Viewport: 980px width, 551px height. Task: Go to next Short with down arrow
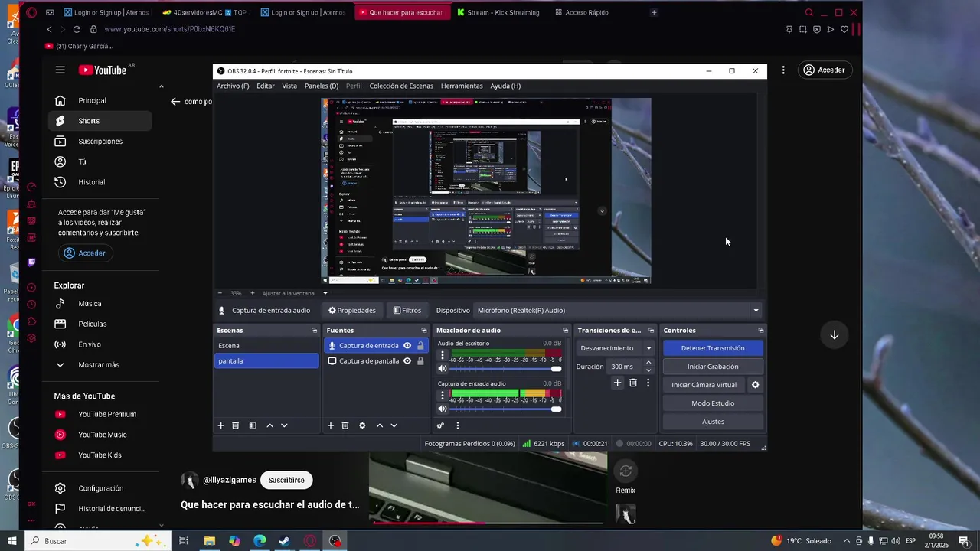pos(835,335)
